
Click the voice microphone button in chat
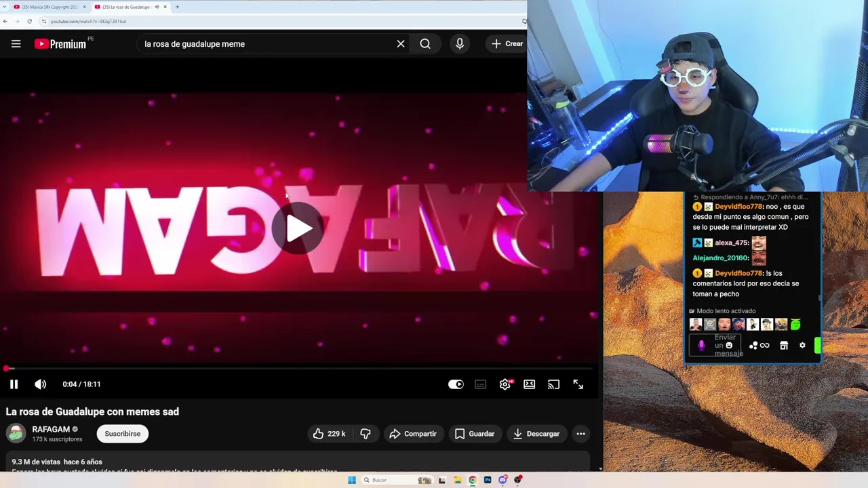pos(701,346)
